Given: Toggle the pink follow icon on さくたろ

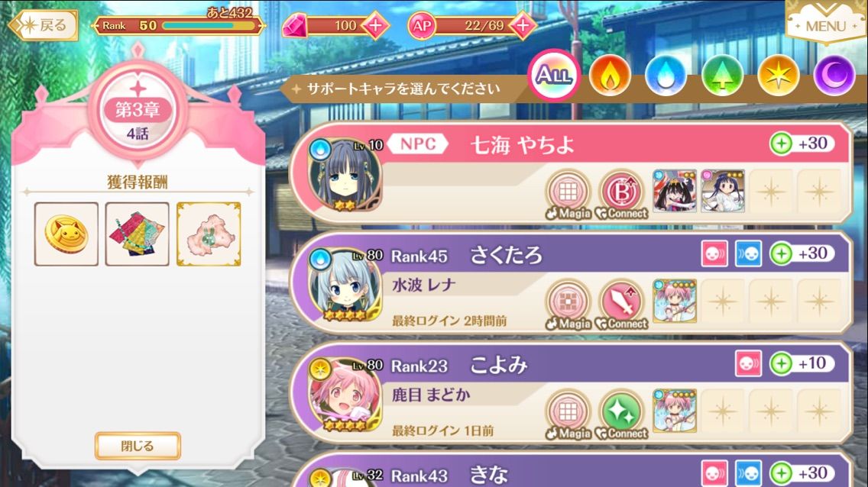Looking at the screenshot, I should pos(714,253).
